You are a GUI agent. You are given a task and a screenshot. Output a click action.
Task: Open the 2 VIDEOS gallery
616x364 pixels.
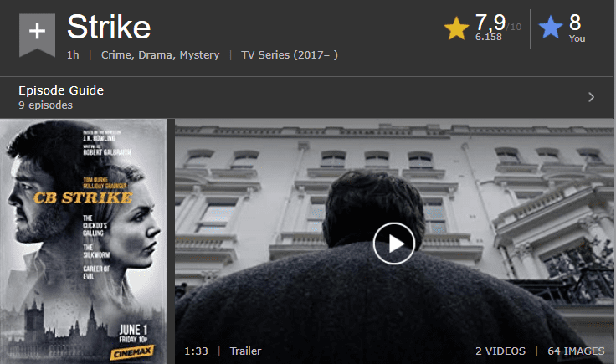coord(501,351)
